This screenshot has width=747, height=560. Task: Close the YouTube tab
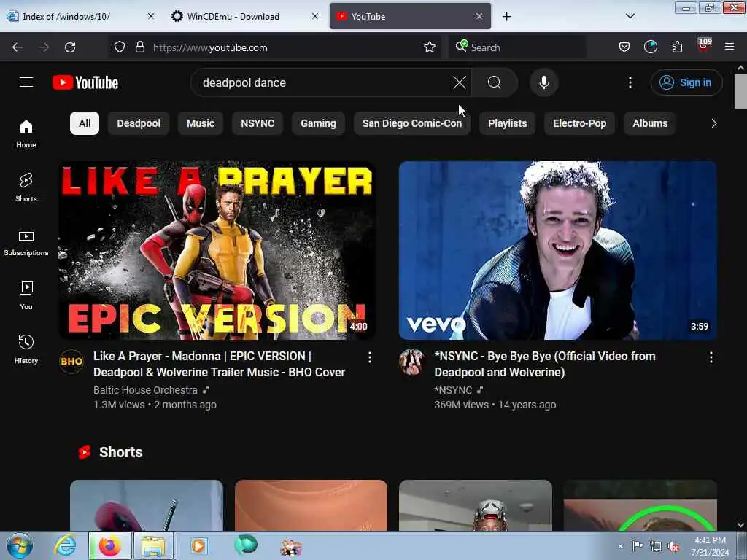479,16
